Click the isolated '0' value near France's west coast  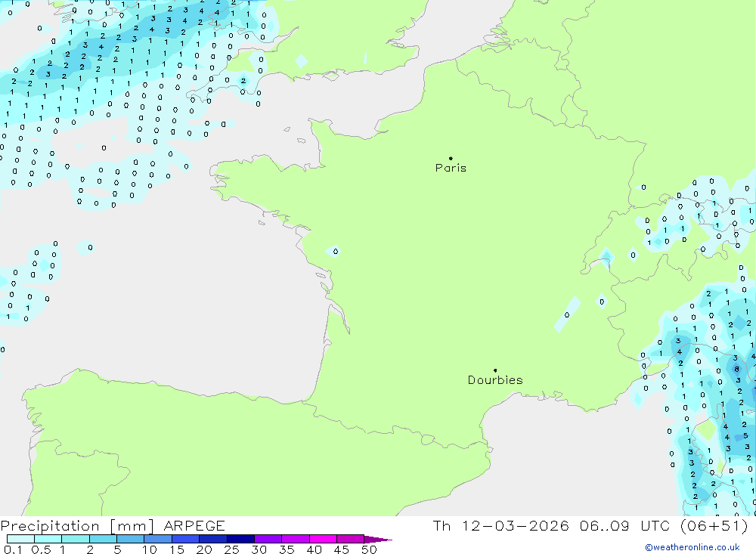tap(336, 251)
